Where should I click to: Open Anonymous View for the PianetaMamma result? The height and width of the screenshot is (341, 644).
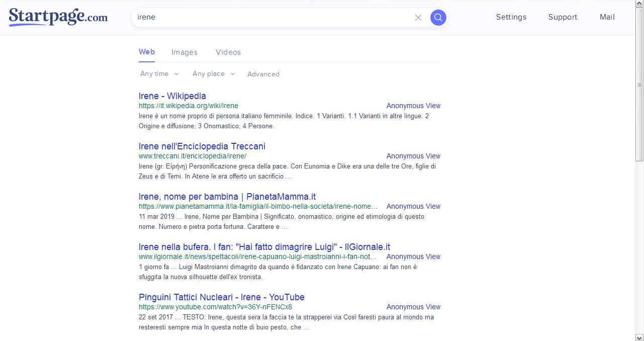click(x=413, y=206)
